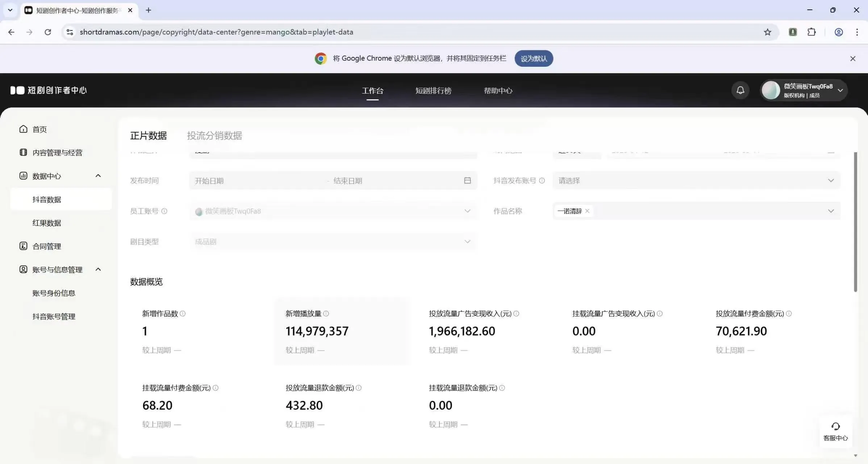Click the 设为默认 button
The height and width of the screenshot is (464, 868).
click(534, 59)
